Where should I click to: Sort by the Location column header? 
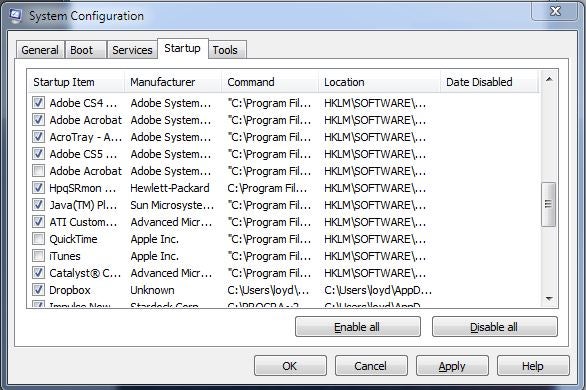[379, 82]
